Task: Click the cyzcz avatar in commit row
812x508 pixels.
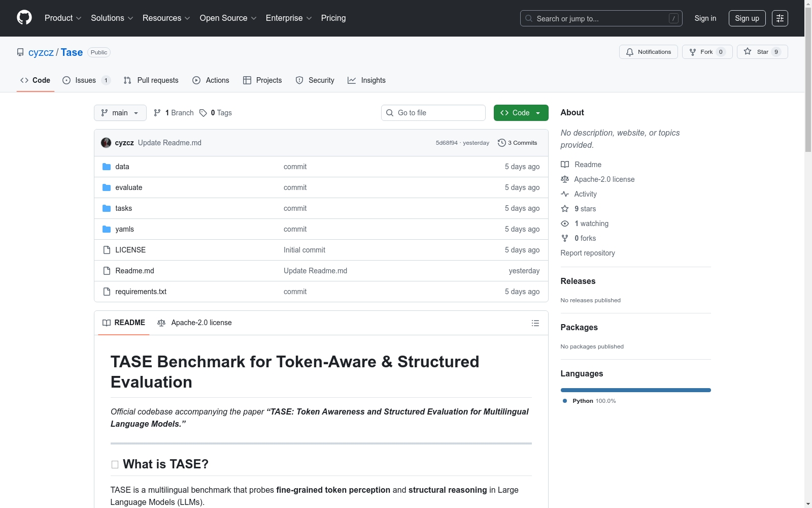Action: coord(106,143)
